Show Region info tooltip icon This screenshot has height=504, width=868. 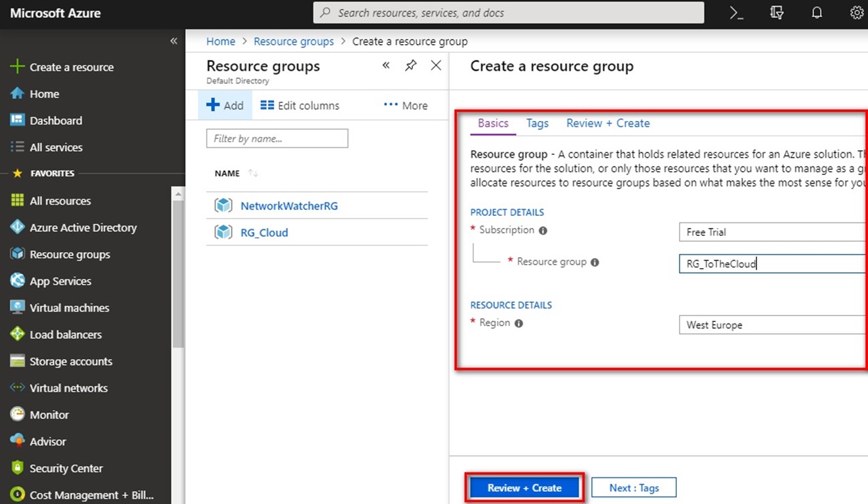519,324
